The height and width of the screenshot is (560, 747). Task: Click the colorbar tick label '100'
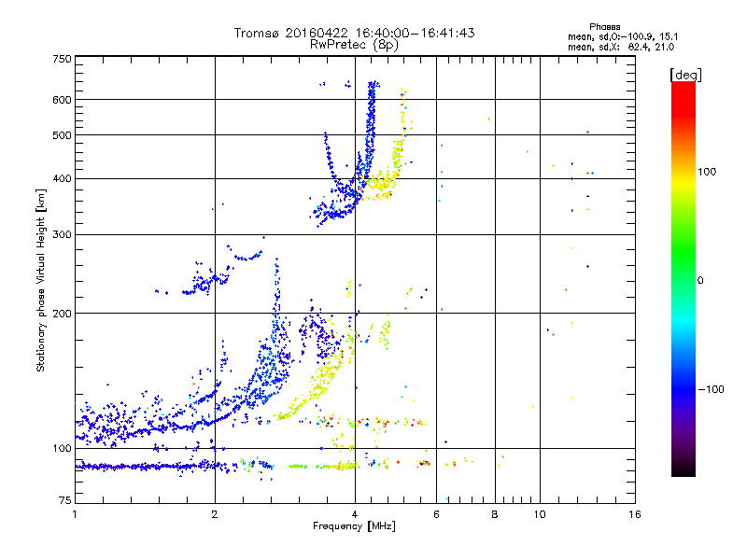[707, 172]
